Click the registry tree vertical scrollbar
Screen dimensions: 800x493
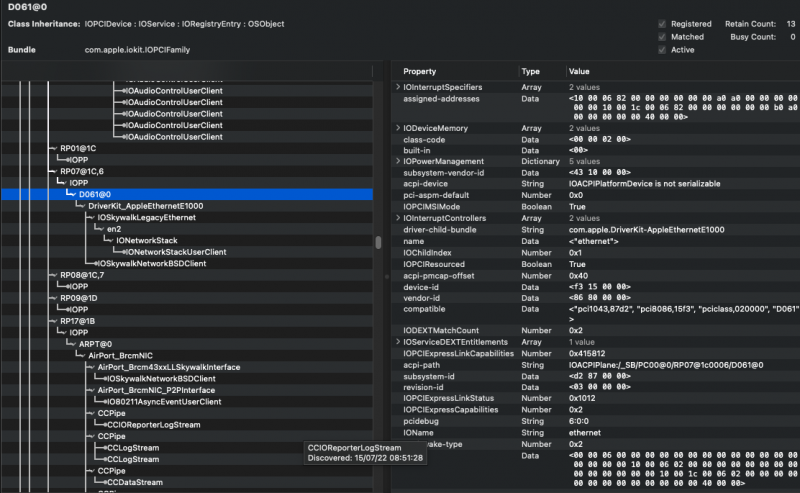[x=377, y=243]
